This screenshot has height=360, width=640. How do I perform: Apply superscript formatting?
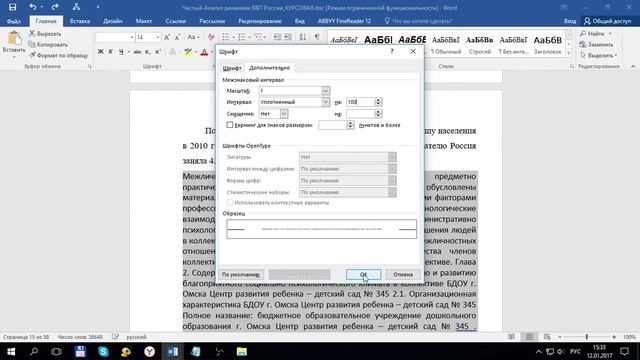tap(158, 52)
